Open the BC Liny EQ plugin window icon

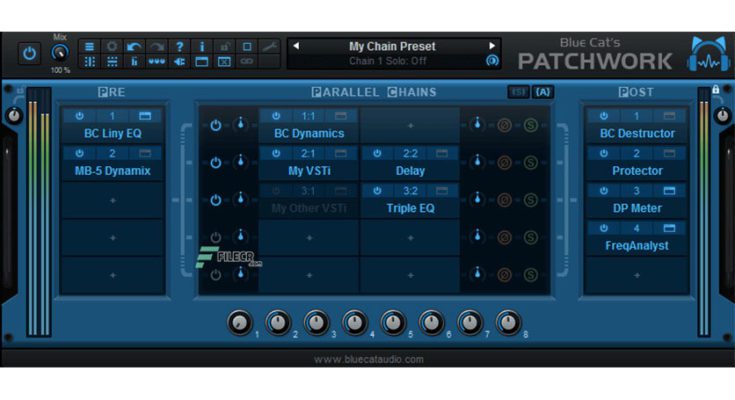coord(145,116)
